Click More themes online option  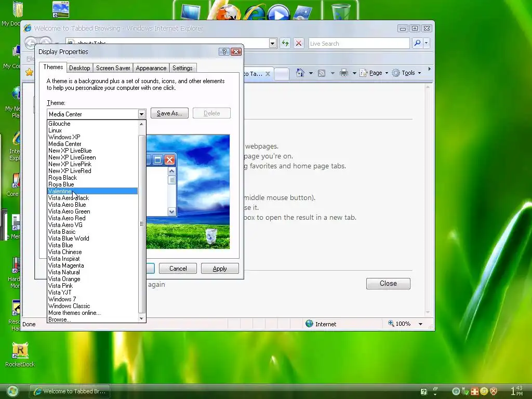click(x=92, y=313)
